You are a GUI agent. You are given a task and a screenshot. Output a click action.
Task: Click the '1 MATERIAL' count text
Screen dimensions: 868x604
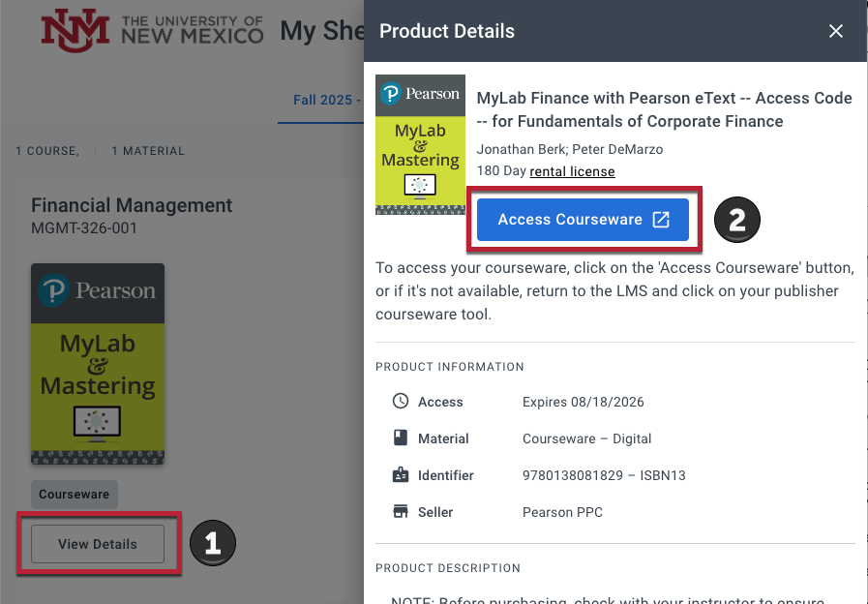[x=148, y=151]
